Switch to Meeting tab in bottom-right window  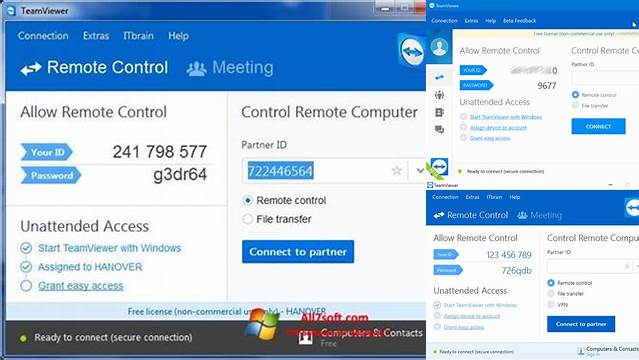[x=539, y=215]
